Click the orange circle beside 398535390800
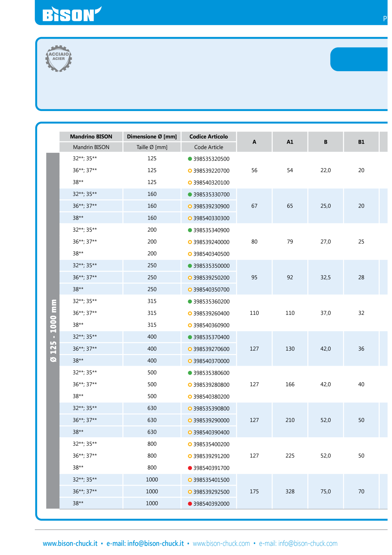The image size is (392, 555). 190,408
